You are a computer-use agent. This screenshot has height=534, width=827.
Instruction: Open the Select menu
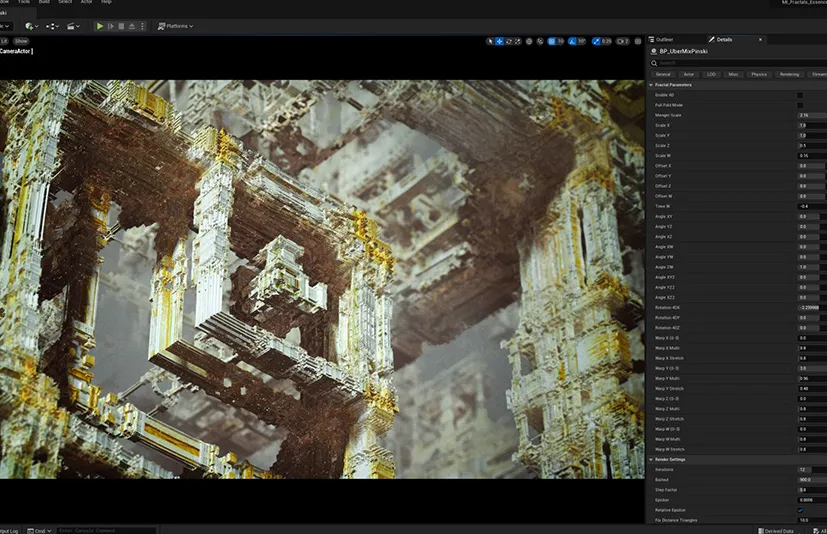pos(65,2)
